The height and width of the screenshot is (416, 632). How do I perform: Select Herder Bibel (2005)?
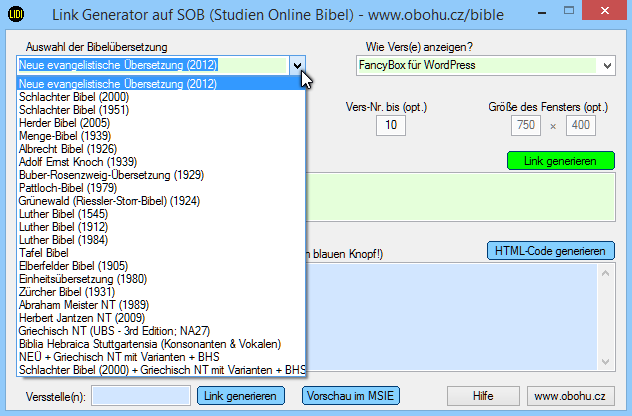[x=161, y=123]
